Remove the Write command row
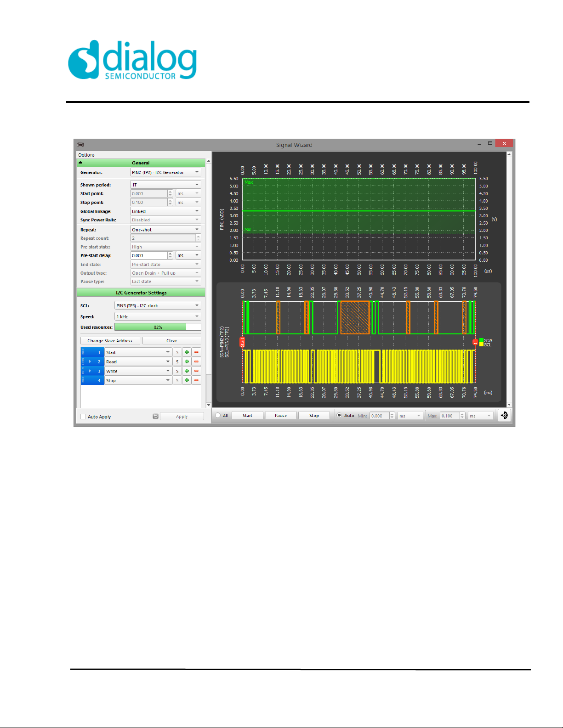The height and width of the screenshot is (728, 563). pyautogui.click(x=196, y=371)
